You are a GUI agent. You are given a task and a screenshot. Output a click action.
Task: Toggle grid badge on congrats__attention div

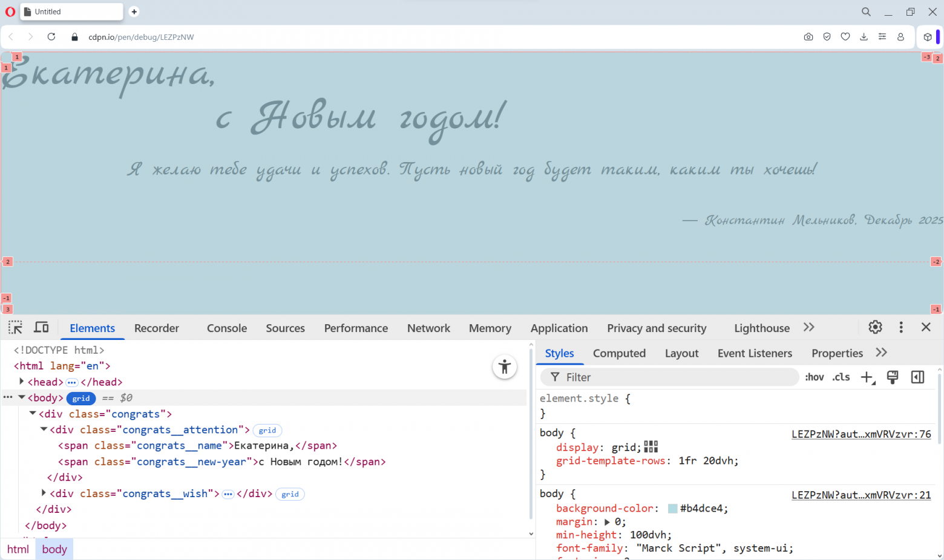click(267, 431)
